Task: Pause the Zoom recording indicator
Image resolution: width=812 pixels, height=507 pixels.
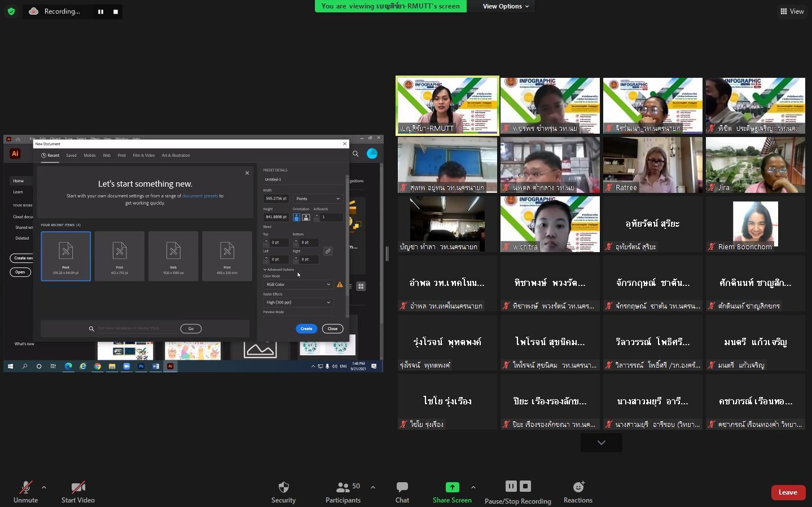Action: click(100, 11)
